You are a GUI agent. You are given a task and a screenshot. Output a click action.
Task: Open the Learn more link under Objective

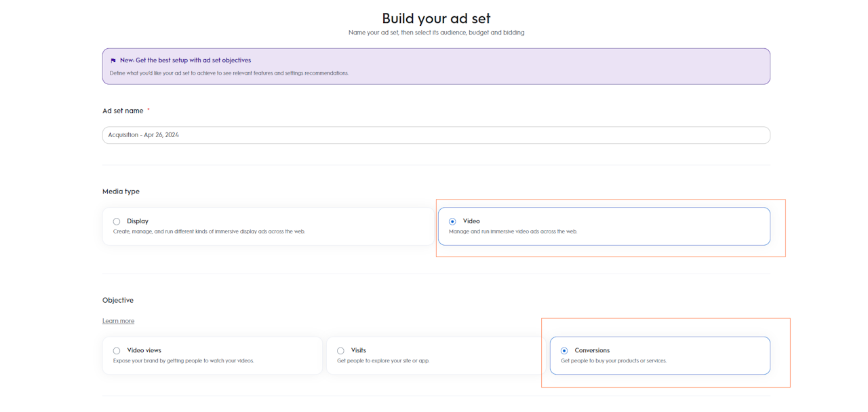click(x=118, y=321)
